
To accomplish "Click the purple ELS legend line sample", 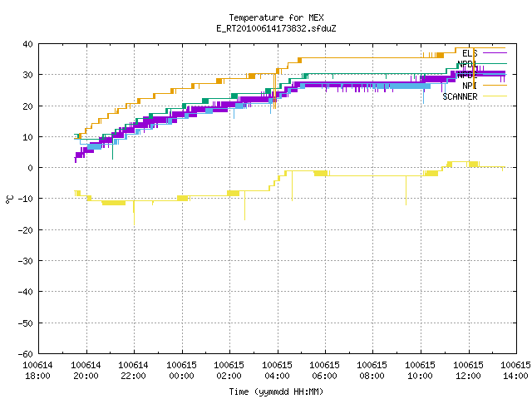I will [x=495, y=53].
